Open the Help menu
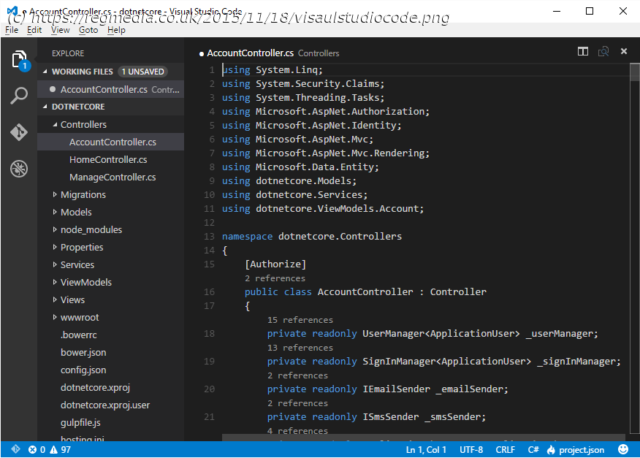The width and height of the screenshot is (640, 458). [116, 30]
